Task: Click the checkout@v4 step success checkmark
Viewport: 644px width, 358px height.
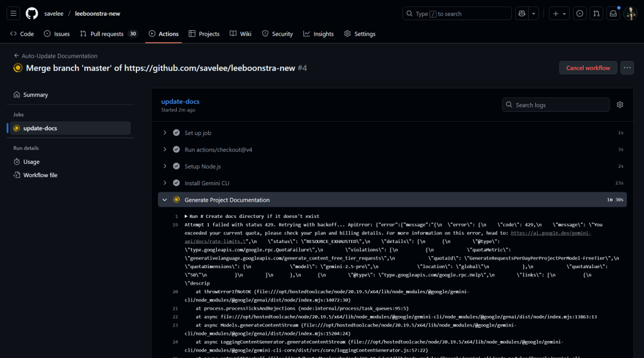Action: (x=176, y=149)
